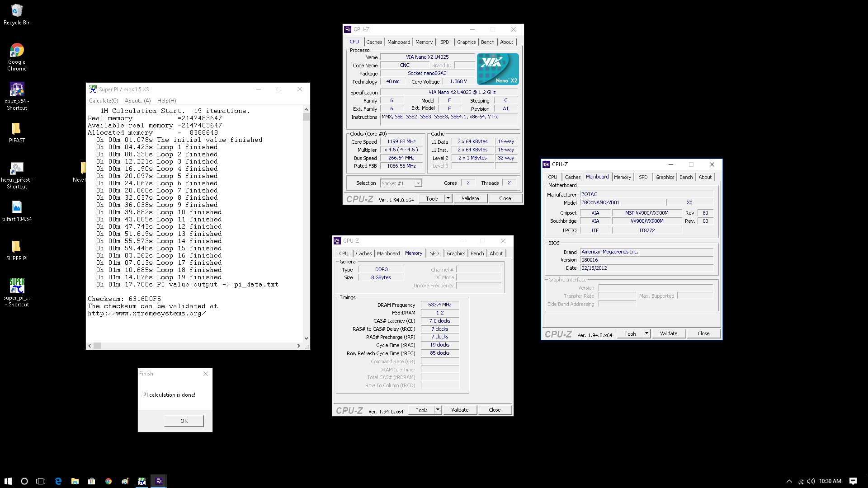Click OK in the Finish dialog

click(184, 421)
